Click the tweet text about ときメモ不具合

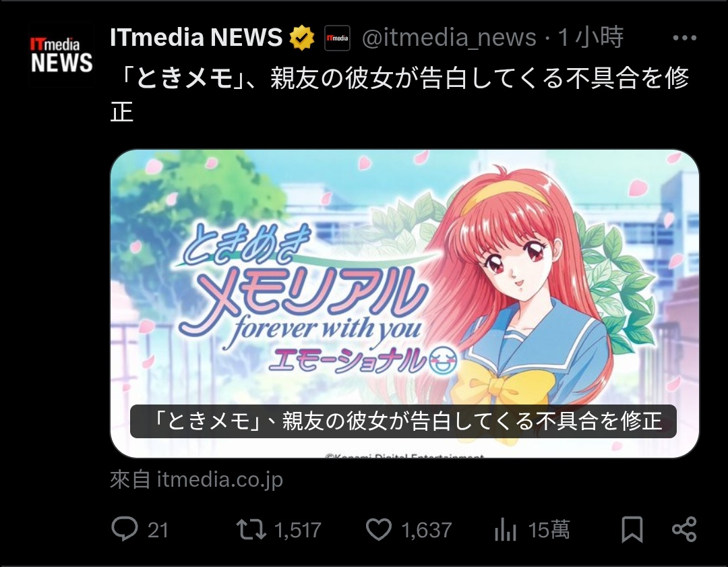pos(400,94)
